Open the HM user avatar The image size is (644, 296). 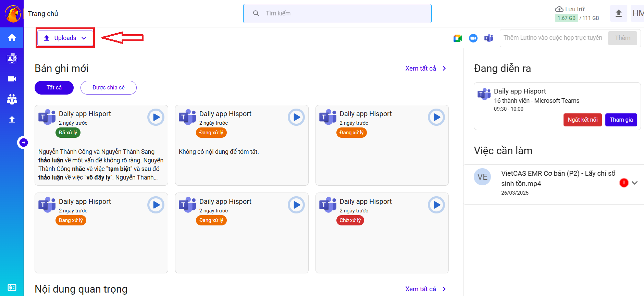tap(637, 13)
